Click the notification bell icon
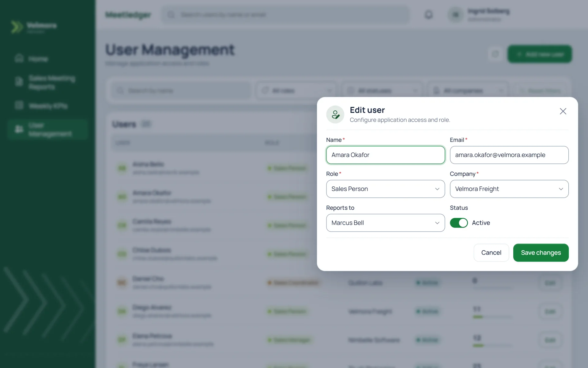 [x=429, y=14]
